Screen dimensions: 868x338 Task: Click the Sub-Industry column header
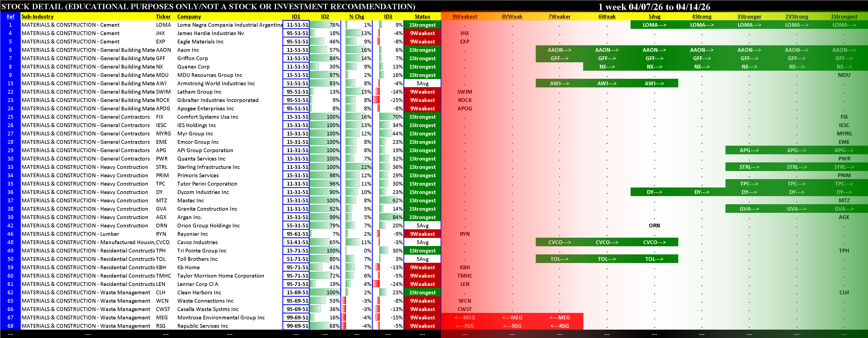click(37, 16)
